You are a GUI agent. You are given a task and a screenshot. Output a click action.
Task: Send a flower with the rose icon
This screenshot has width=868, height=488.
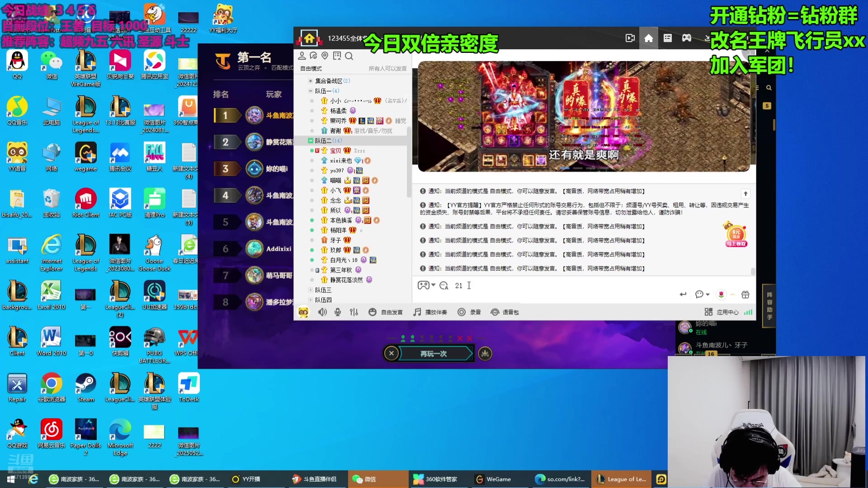coord(721,295)
